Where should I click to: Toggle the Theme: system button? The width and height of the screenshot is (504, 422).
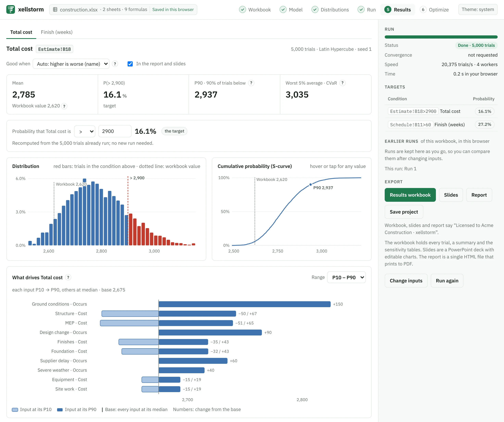tap(478, 10)
